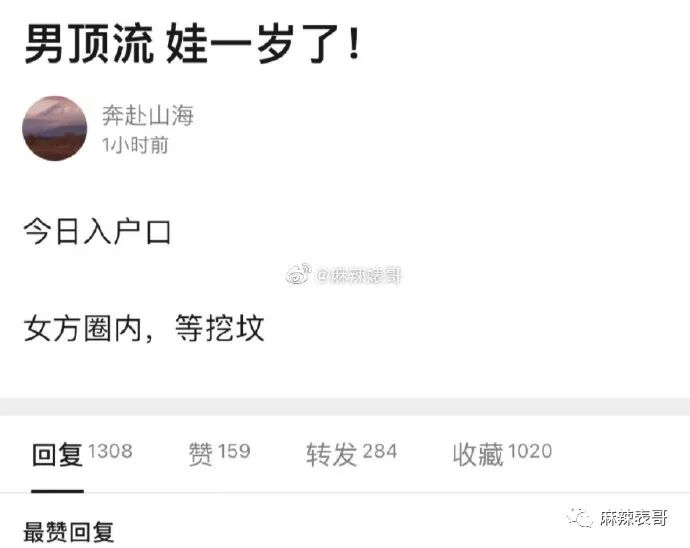
Task: Open the 收藏 1020 tab
Action: [x=502, y=454]
